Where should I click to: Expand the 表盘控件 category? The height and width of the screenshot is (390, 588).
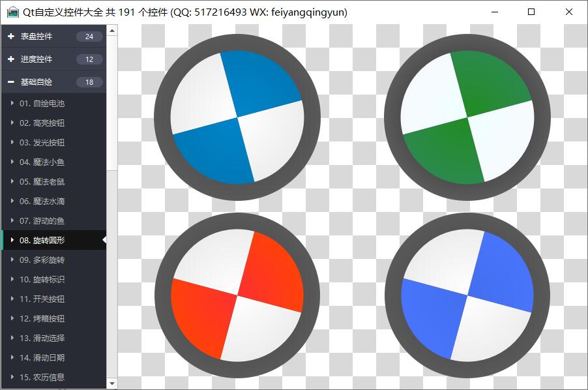pyautogui.click(x=37, y=37)
